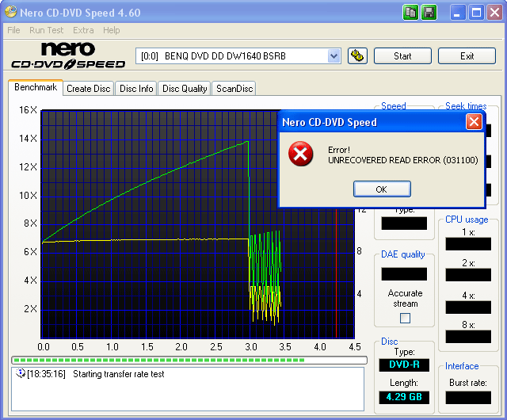This screenshot has width=507, height=420.
Task: Close the error dialog with X button
Action: (x=474, y=122)
